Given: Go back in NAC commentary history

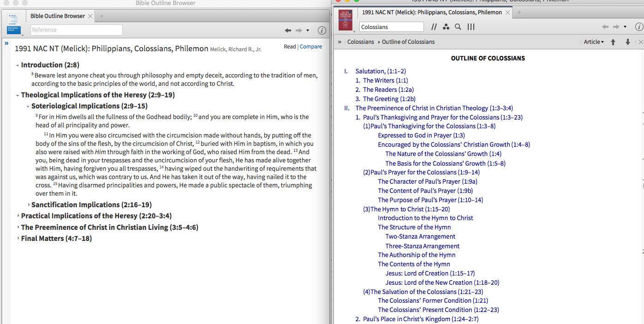Looking at the screenshot, I should coord(605,27).
